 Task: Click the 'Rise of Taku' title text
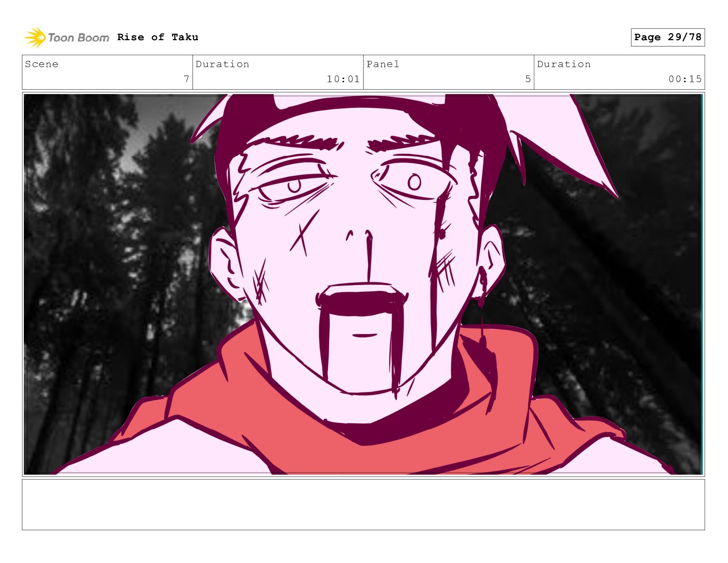[158, 37]
